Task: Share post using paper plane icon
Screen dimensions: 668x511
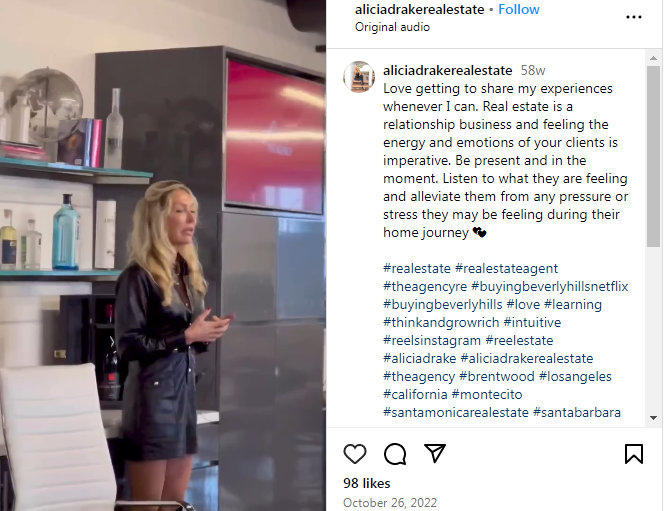Action: coord(435,453)
